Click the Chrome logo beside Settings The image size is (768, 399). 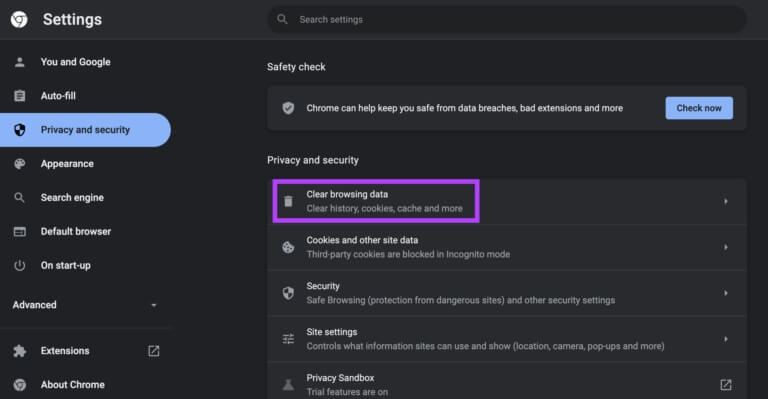(x=19, y=20)
